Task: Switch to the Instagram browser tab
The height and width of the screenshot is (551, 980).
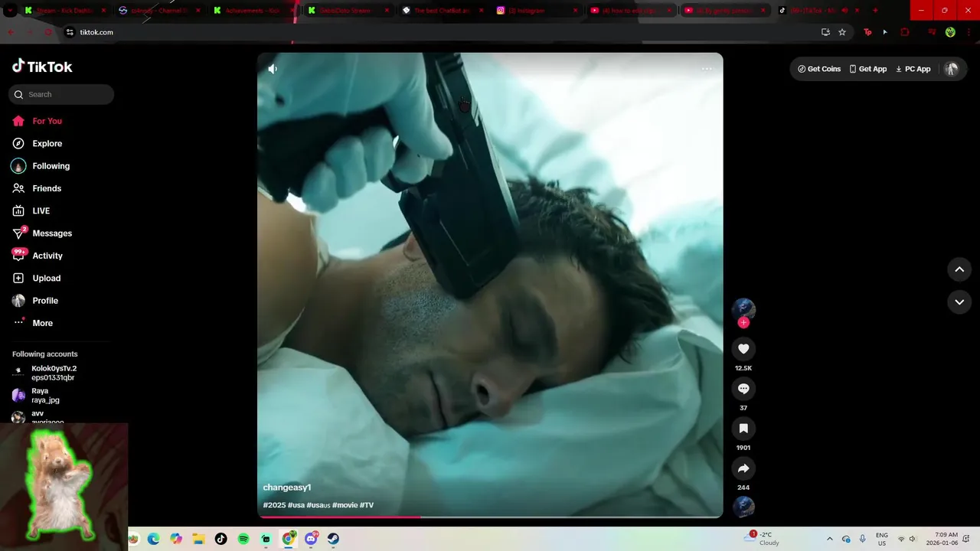Action: tap(536, 11)
